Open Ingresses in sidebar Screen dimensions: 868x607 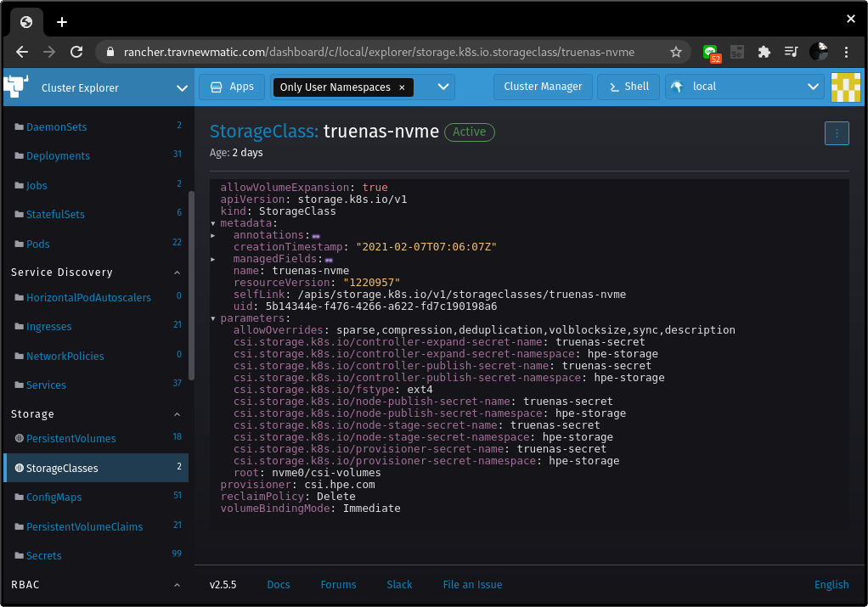[x=48, y=327]
